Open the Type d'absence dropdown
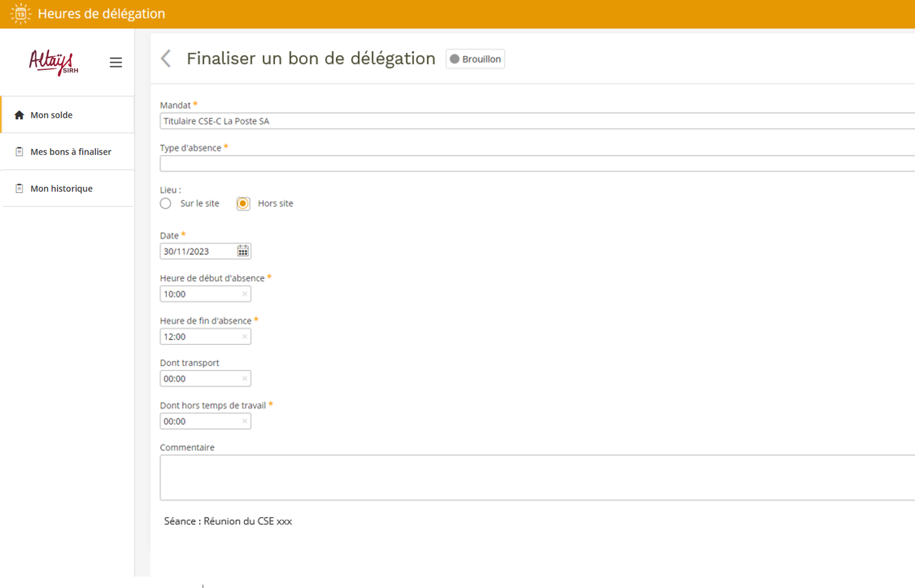This screenshot has height=588, width=915. pyautogui.click(x=534, y=164)
